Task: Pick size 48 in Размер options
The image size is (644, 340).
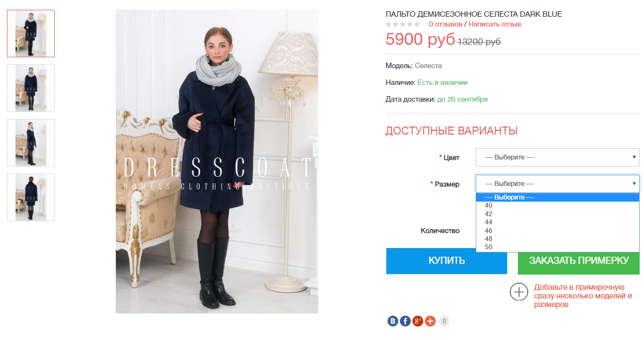Action: tap(557, 239)
